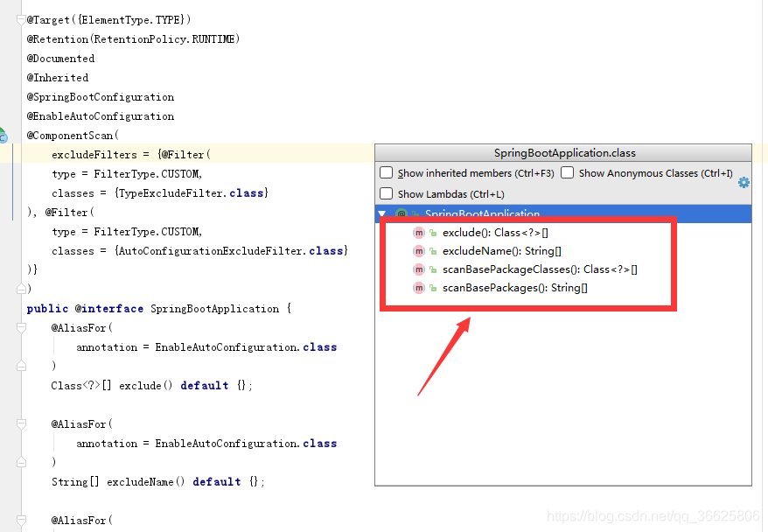
Task: Click @EnableAutoConfiguration annotation in code
Action: point(101,116)
